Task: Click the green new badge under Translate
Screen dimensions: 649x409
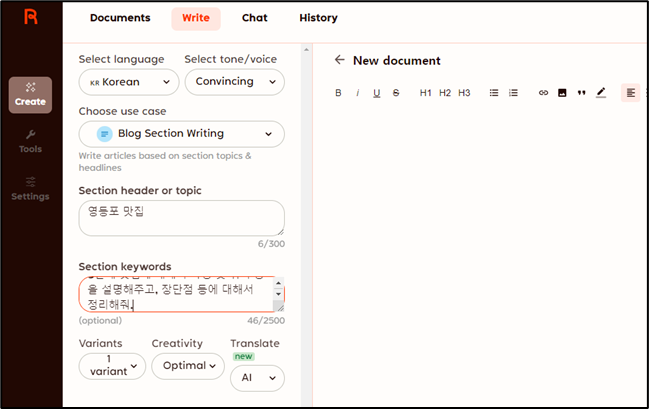Action: pyautogui.click(x=243, y=356)
